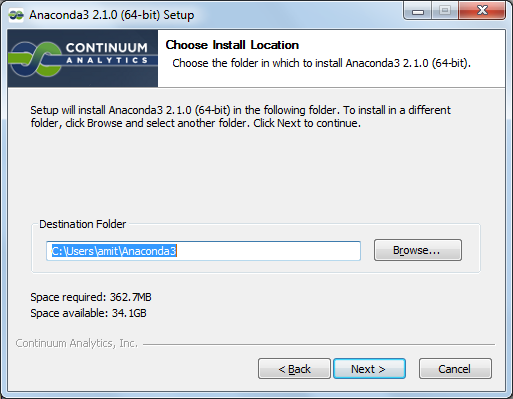Go to previous step with Back
Image resolution: width=513 pixels, height=399 pixels.
coord(294,369)
